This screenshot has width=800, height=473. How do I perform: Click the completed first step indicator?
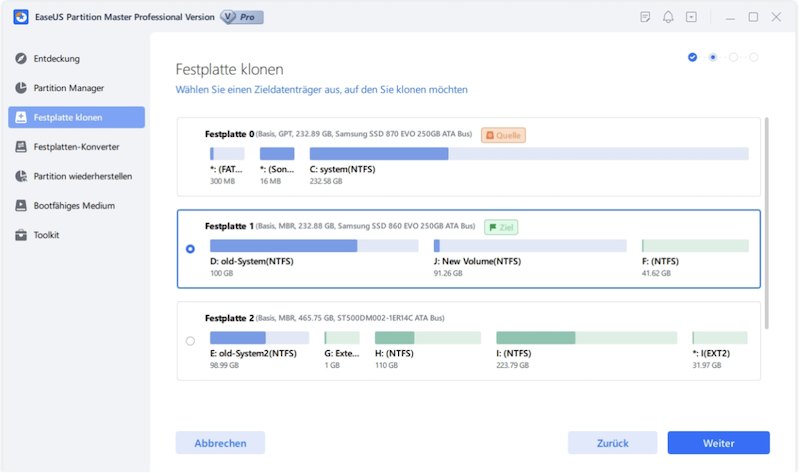[692, 57]
